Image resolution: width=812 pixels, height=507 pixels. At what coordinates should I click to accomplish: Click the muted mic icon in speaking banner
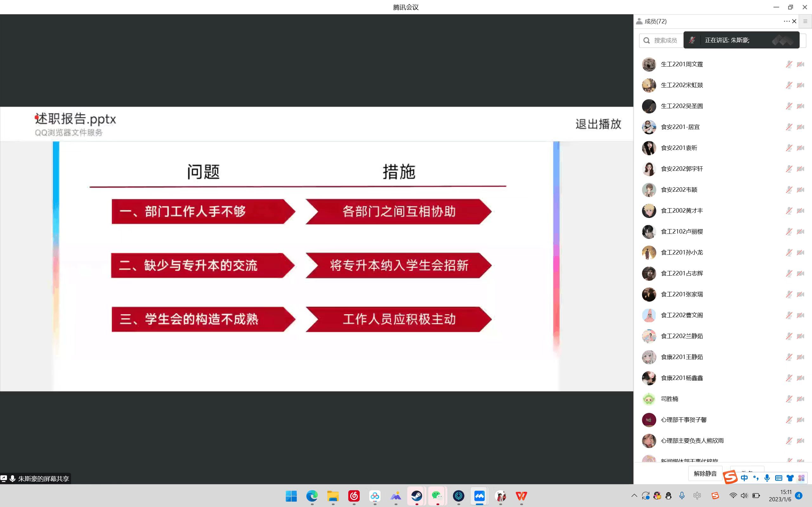692,40
